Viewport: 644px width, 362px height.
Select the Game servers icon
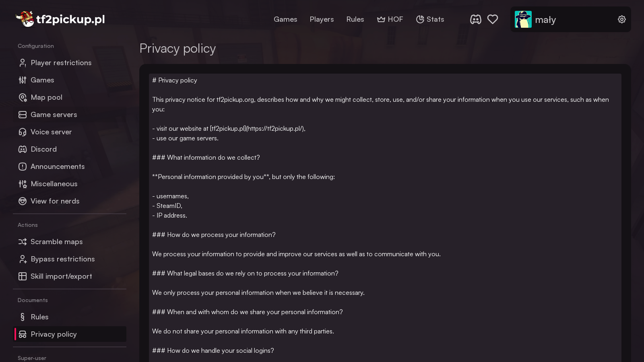click(x=23, y=115)
